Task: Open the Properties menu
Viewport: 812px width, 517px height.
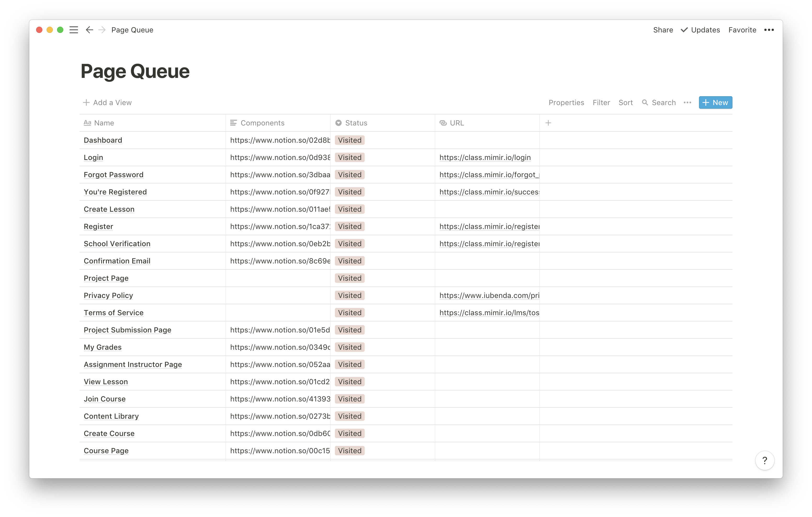Action: pyautogui.click(x=566, y=102)
